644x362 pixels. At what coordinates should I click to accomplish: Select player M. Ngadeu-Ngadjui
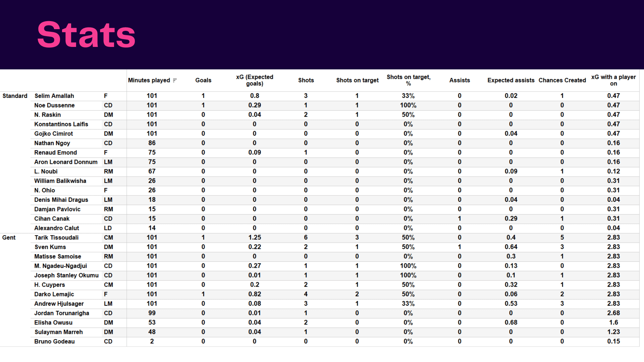click(x=60, y=266)
